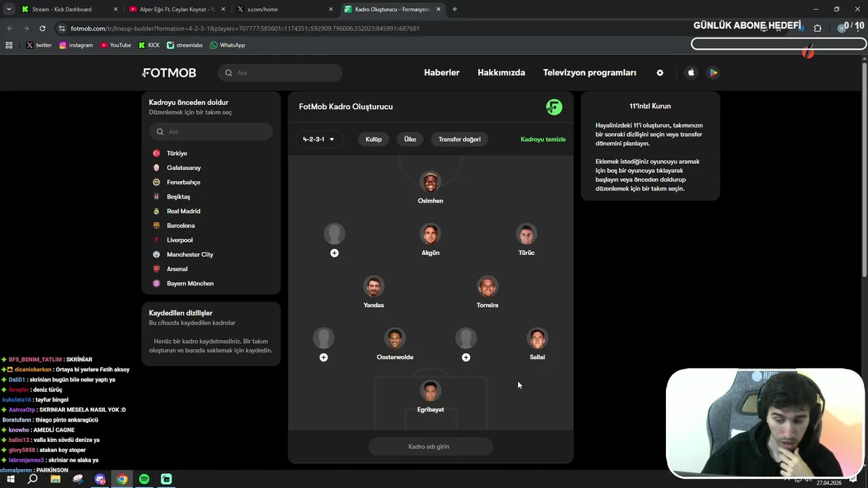Image resolution: width=868 pixels, height=488 pixels.
Task: Open the instagram bookmark
Action: pos(76,45)
